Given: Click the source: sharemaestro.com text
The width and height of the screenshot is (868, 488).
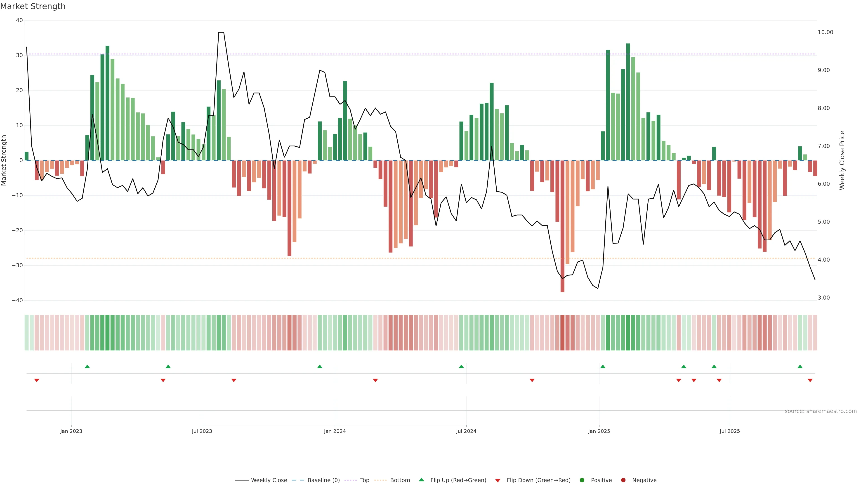Looking at the screenshot, I should click(821, 411).
